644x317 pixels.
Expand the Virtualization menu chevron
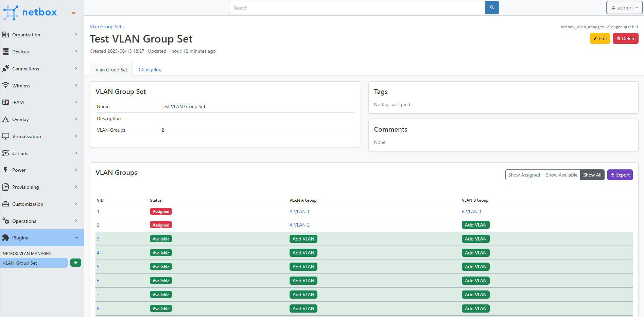(x=76, y=136)
